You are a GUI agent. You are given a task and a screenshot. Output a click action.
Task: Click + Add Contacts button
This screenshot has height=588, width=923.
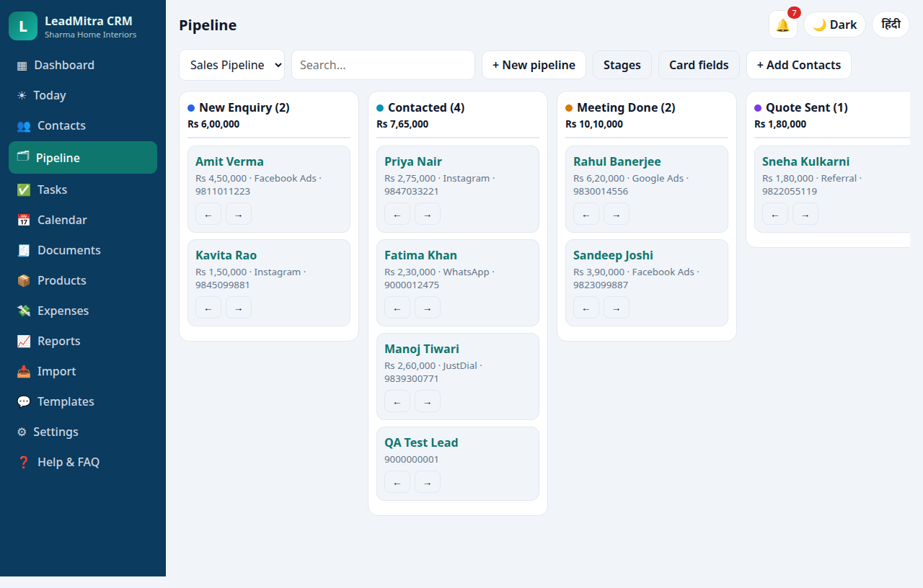click(799, 65)
